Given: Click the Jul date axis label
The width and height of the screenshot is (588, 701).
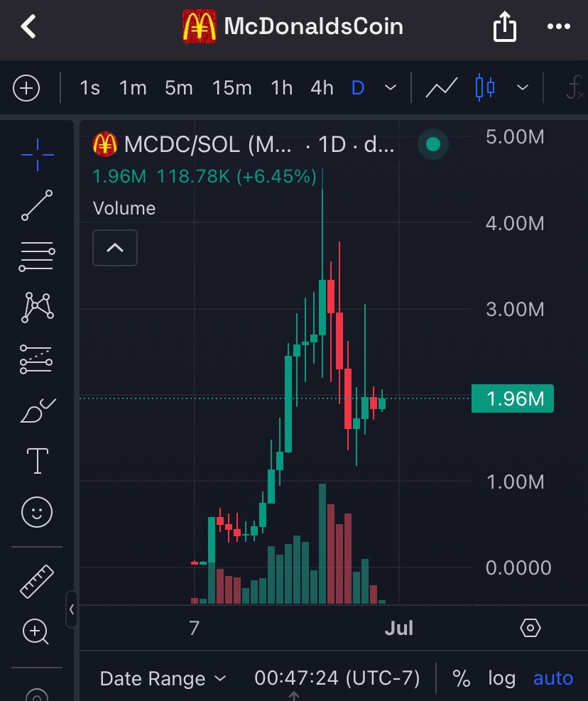Looking at the screenshot, I should click(399, 628).
